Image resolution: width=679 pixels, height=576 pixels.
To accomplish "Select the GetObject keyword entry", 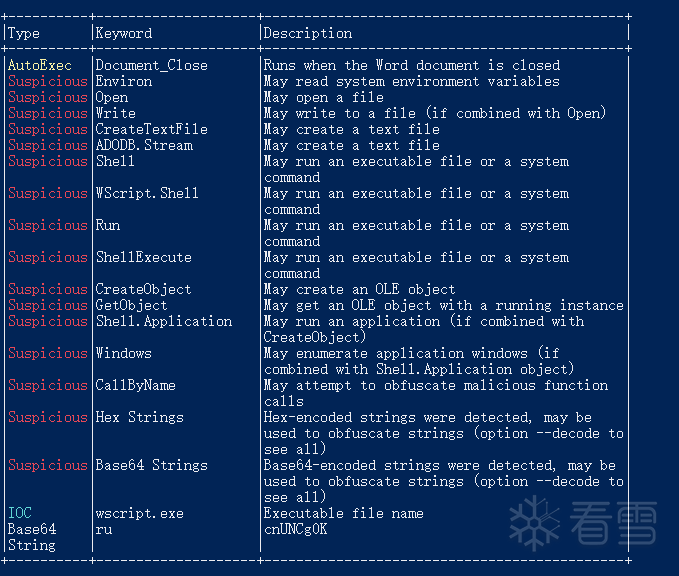I will (x=131, y=305).
